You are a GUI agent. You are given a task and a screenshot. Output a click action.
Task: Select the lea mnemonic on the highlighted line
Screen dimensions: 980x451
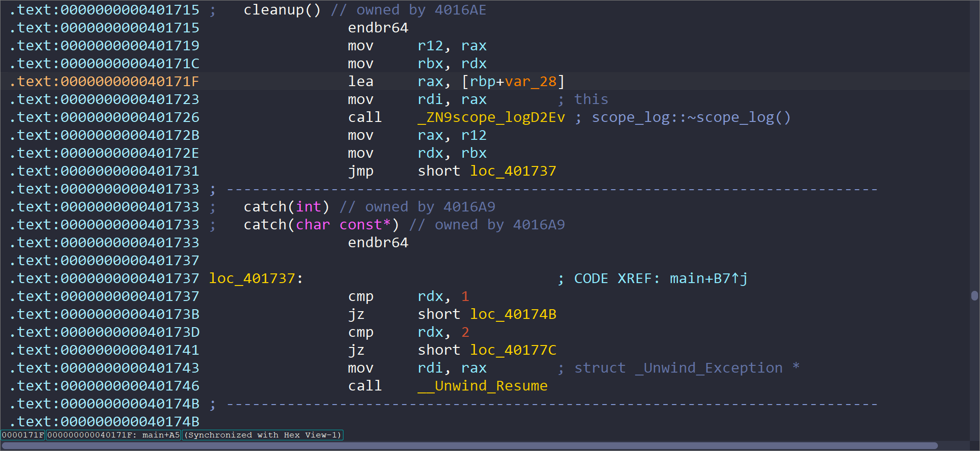(361, 81)
